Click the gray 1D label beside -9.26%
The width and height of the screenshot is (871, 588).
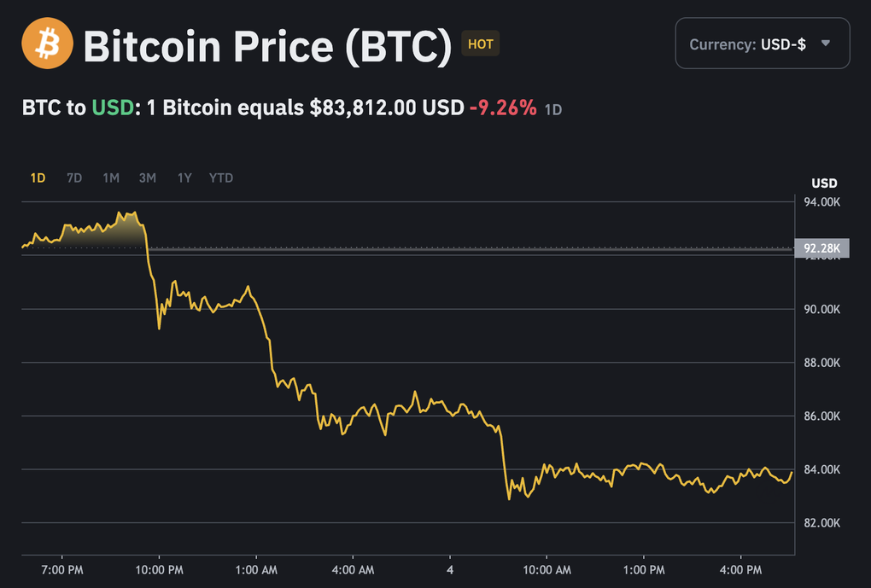[x=553, y=109]
